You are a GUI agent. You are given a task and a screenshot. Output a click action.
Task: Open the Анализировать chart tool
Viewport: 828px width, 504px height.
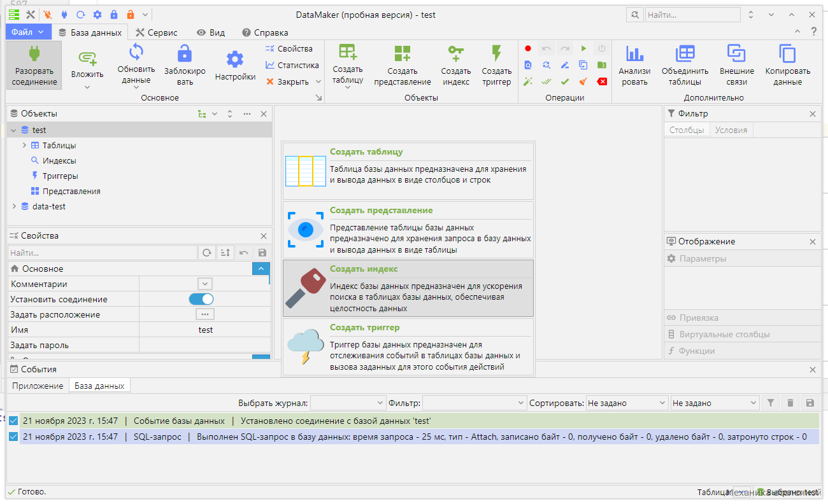tap(634, 65)
